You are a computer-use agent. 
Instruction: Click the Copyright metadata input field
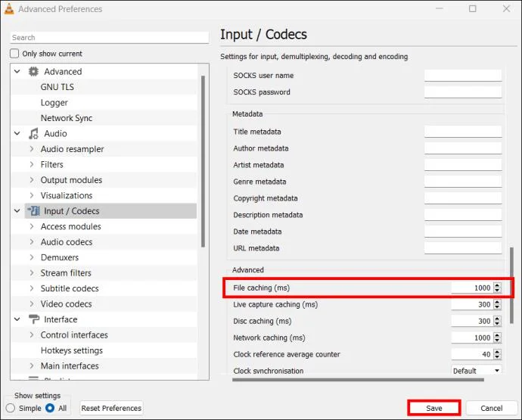[x=463, y=198]
